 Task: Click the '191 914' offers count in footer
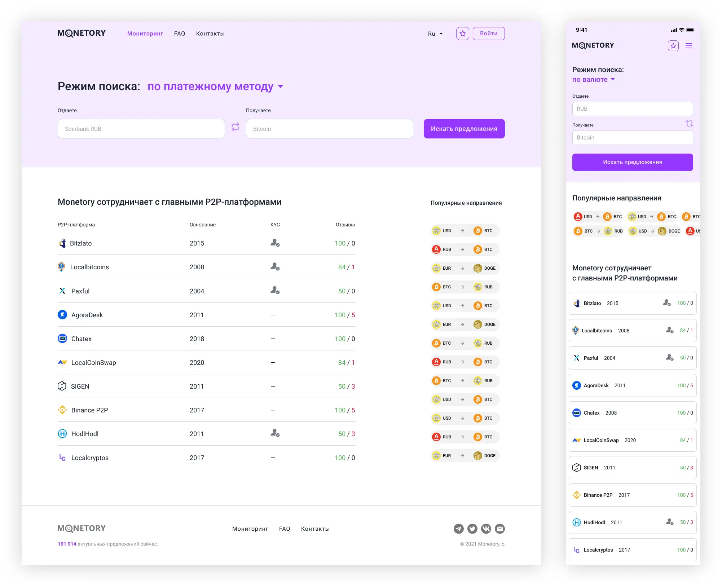tap(67, 544)
